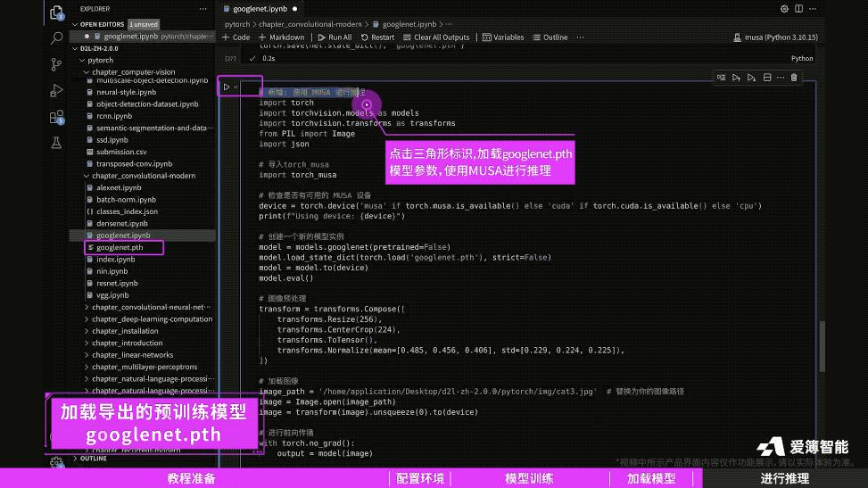Open vgg.ipynb file

(x=112, y=295)
